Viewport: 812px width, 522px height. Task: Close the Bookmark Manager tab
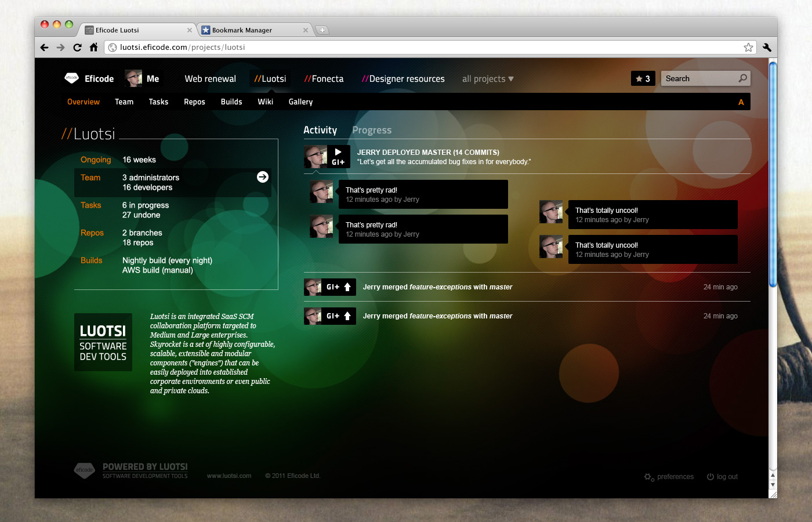tap(306, 30)
